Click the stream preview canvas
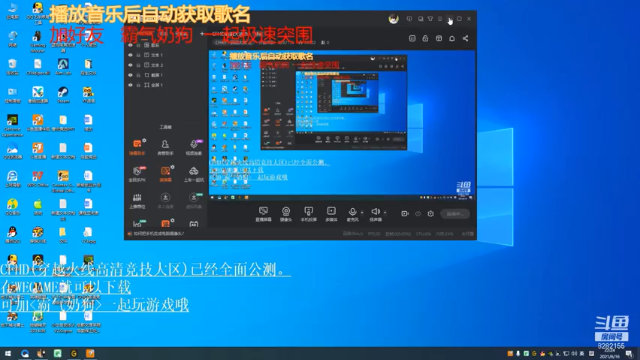This screenshot has width=640, height=360. tap(342, 125)
